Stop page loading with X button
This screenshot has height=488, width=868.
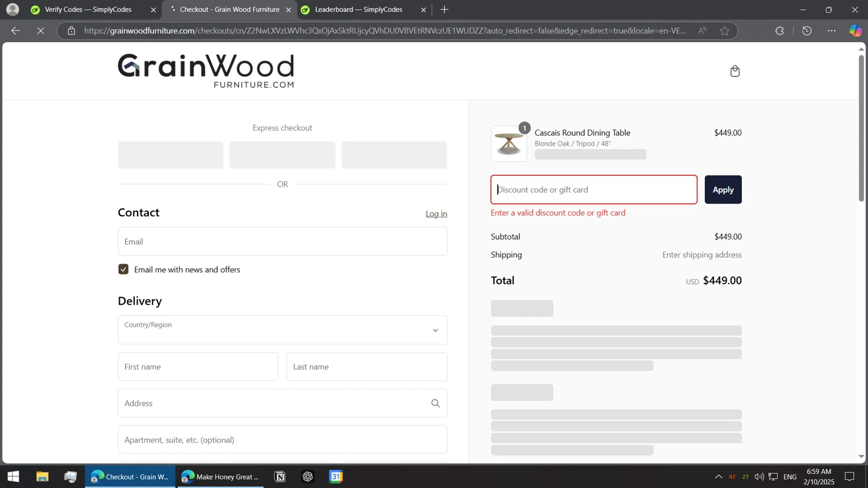(x=41, y=31)
